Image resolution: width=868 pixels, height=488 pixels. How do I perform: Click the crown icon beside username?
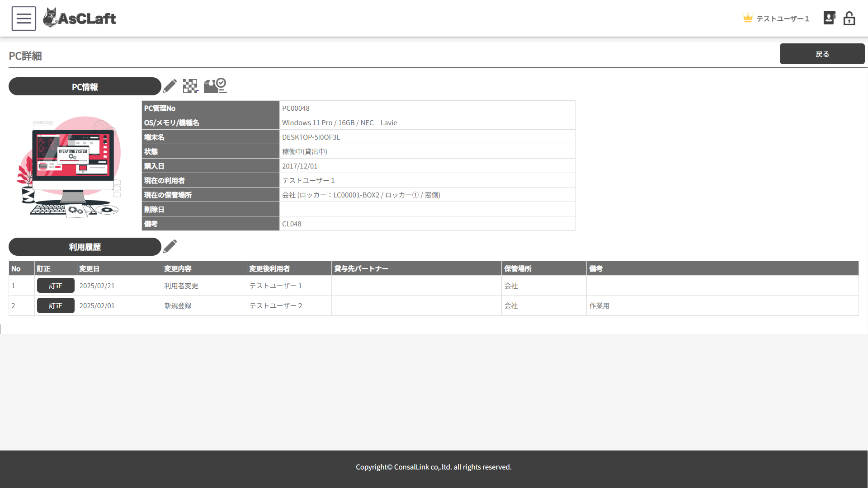(x=748, y=18)
